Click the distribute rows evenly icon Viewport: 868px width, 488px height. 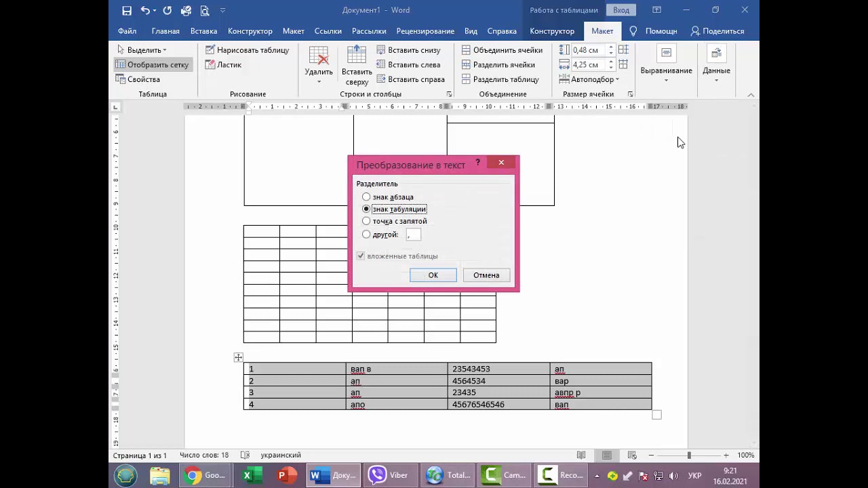point(623,50)
